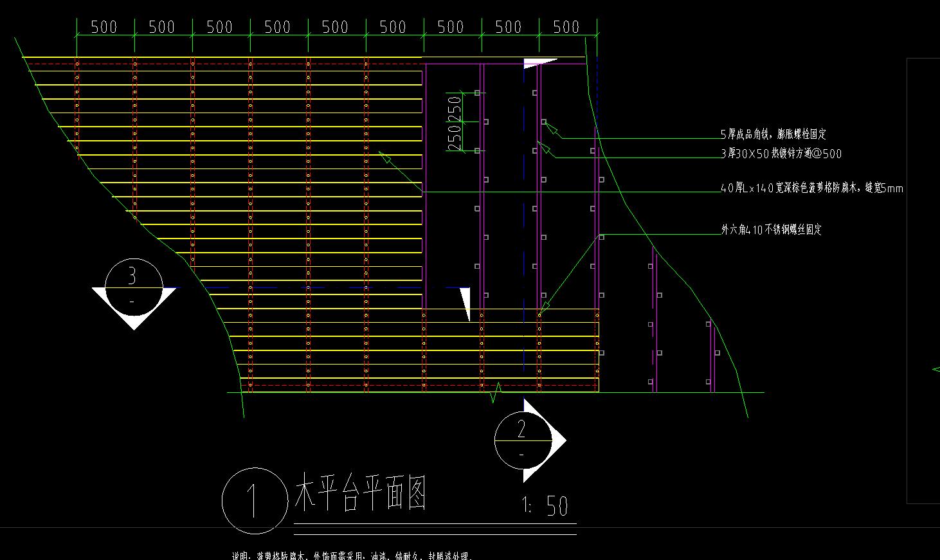The width and height of the screenshot is (940, 560).
Task: Click section marker circle numbered 2
Action: tap(523, 440)
